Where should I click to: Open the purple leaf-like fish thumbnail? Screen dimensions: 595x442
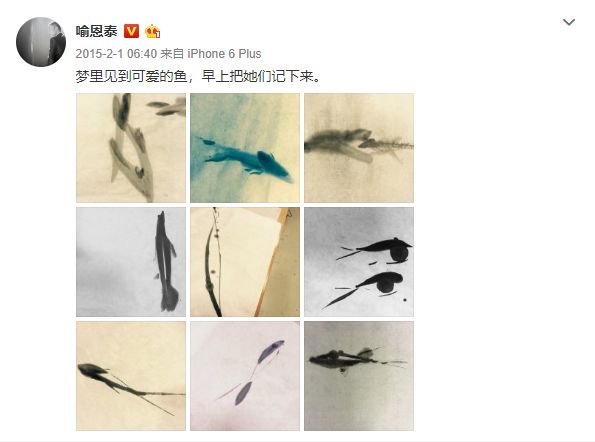(x=245, y=376)
